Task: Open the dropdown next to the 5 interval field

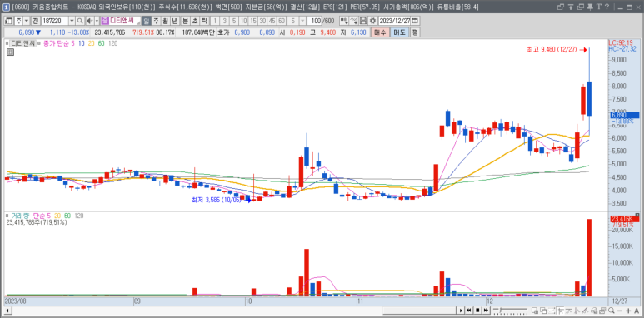Action: 302,21
